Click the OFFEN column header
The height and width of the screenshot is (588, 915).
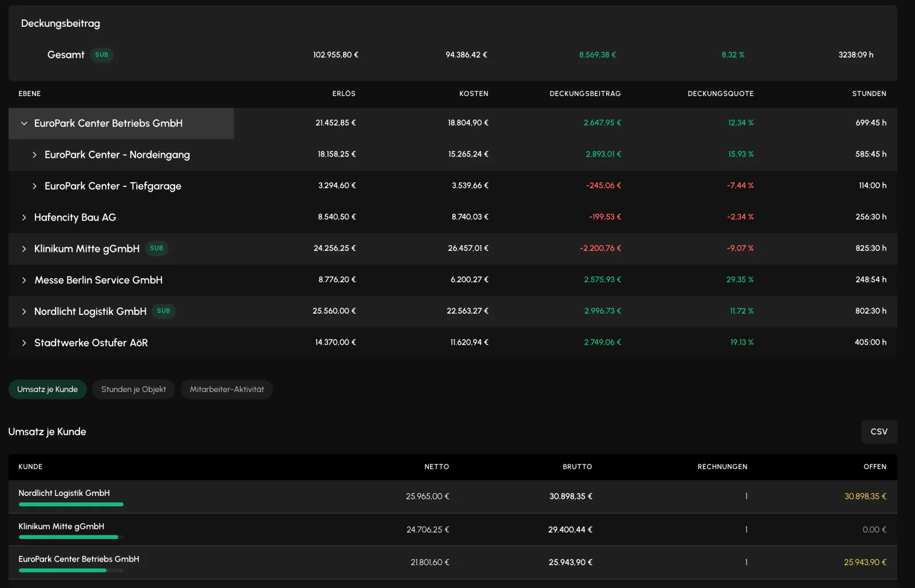[875, 467]
